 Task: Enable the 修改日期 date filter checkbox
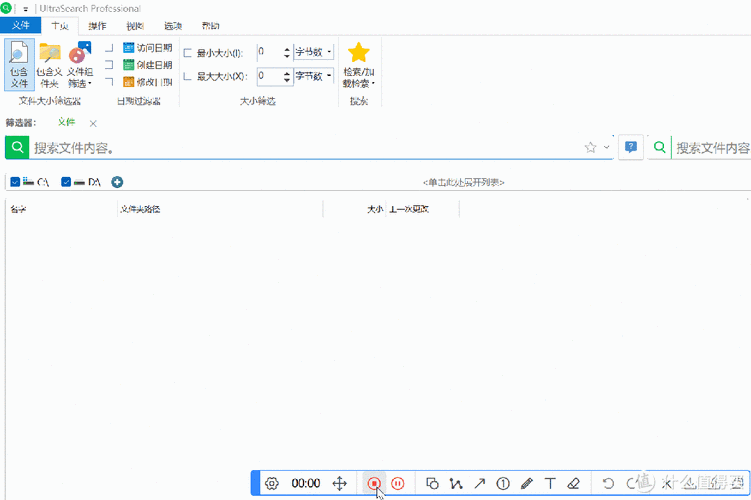(109, 82)
